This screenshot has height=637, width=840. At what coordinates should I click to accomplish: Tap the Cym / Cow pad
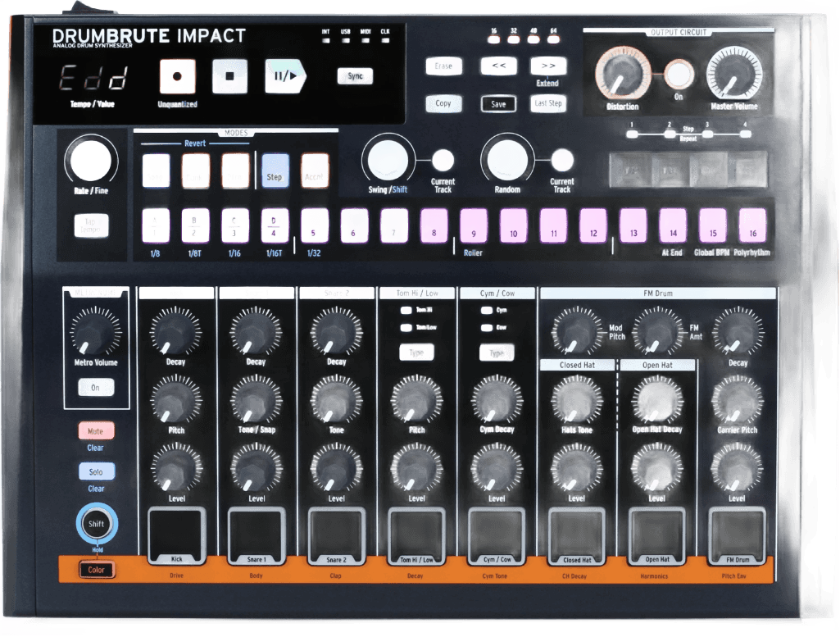[x=497, y=535]
